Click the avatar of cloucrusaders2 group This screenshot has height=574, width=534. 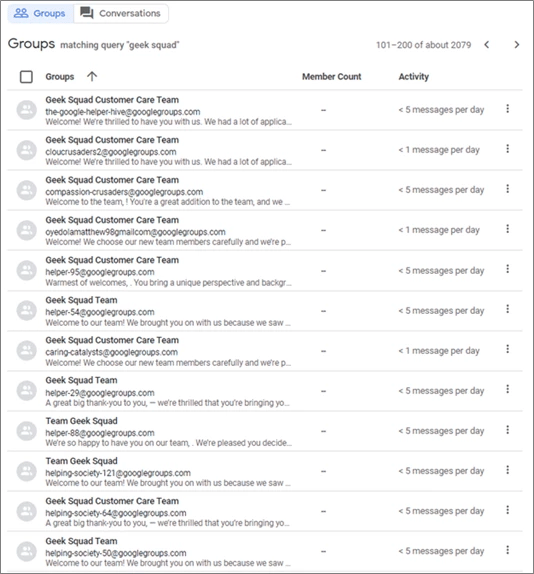[26, 150]
